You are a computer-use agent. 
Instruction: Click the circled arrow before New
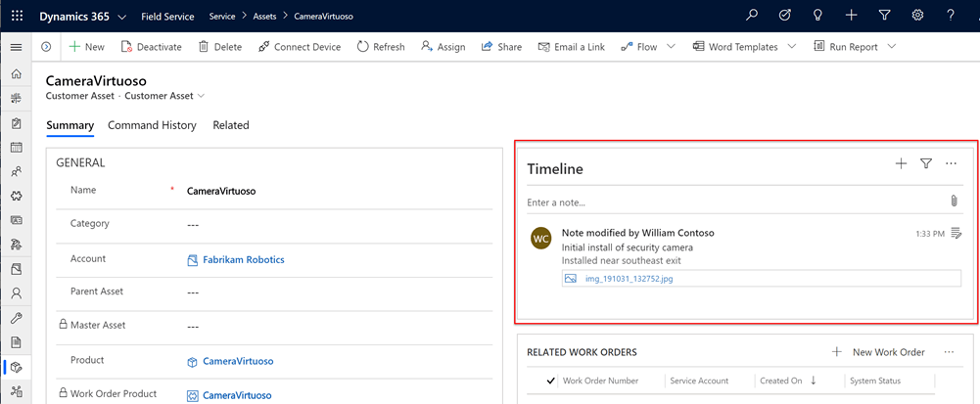pyautogui.click(x=46, y=47)
